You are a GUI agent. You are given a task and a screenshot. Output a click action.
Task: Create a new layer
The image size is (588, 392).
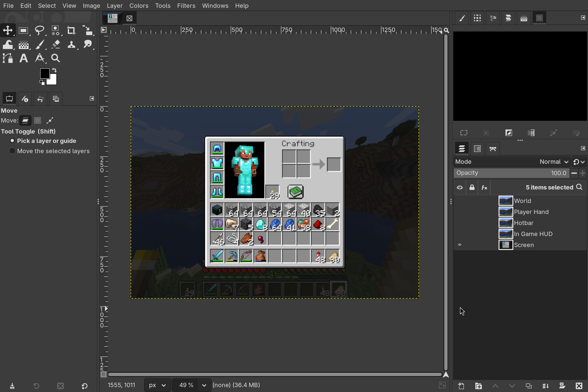coord(461,385)
